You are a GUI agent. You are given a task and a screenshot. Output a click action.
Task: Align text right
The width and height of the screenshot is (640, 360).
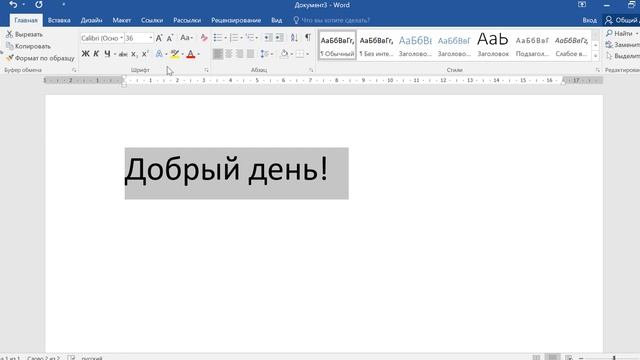click(239, 54)
